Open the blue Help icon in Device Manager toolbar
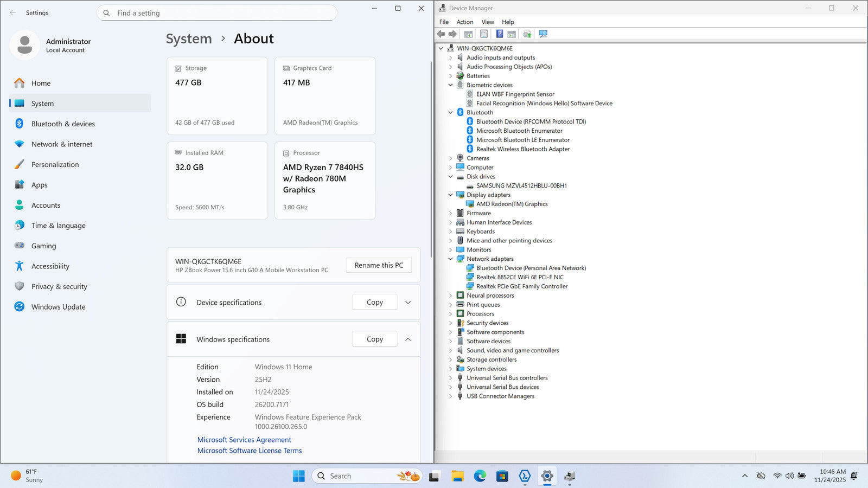 pos(500,34)
